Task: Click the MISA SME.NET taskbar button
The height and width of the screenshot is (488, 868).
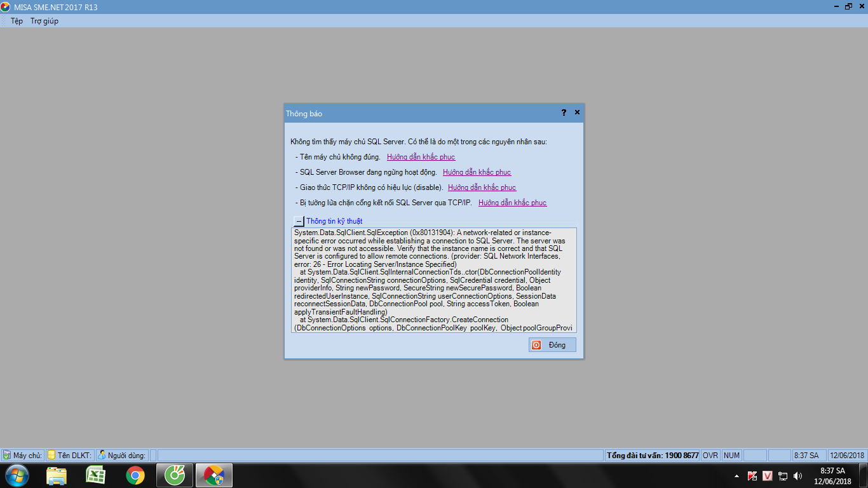Action: pos(214,475)
